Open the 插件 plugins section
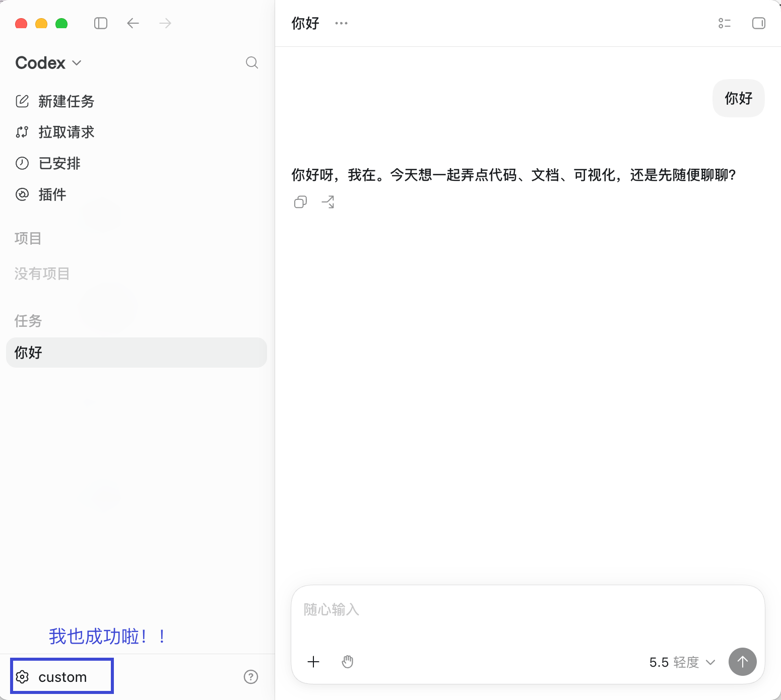This screenshot has height=700, width=781. 41,194
